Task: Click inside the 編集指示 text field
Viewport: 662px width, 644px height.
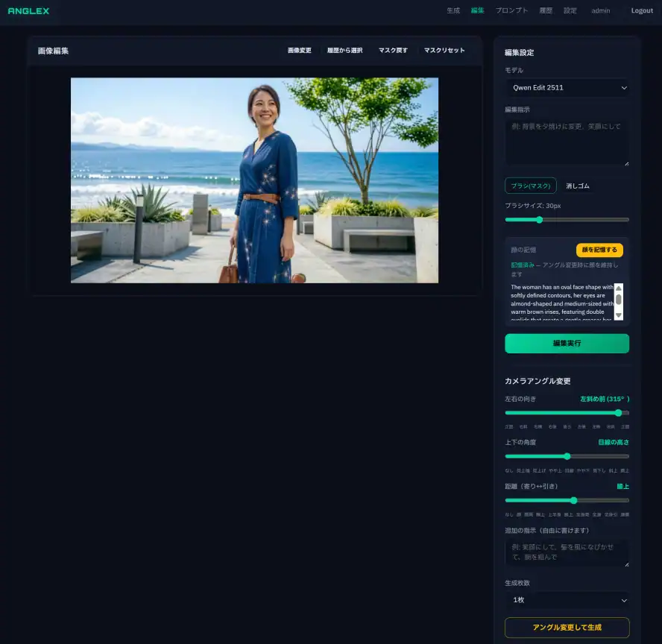Action: 567,142
